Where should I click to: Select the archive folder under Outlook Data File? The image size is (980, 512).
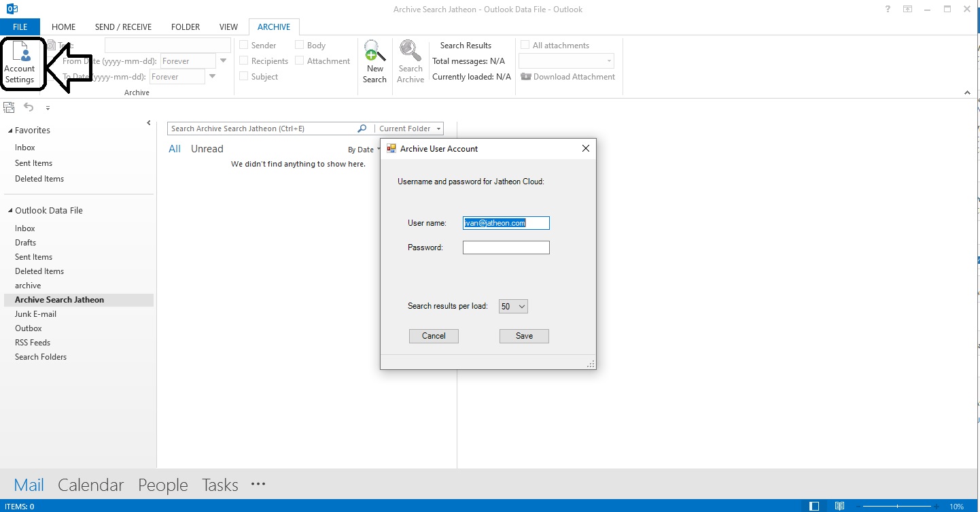pos(28,286)
